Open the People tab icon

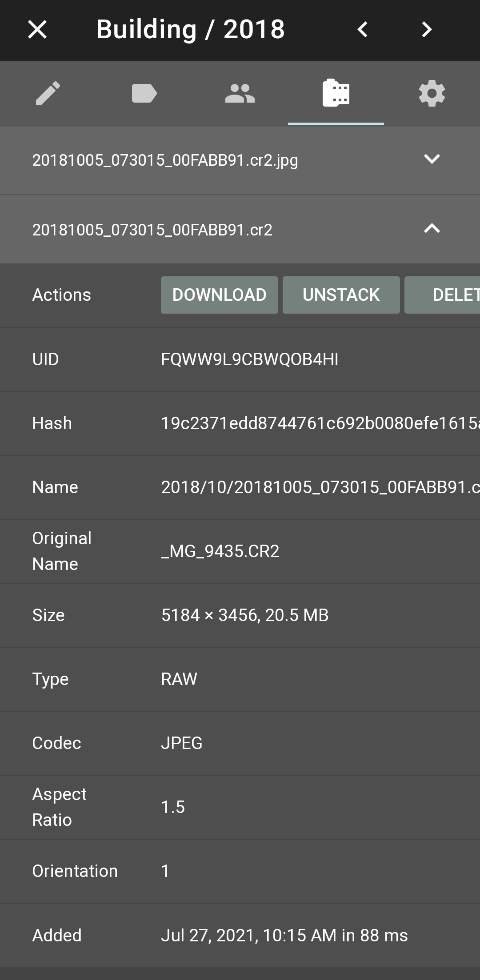tap(240, 94)
